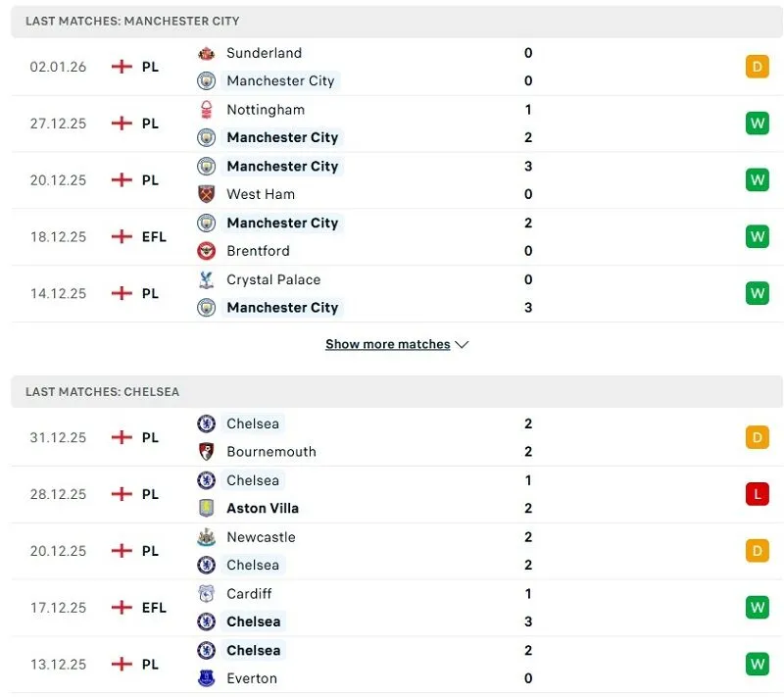Click the Aston Villa crest icon
The image size is (784, 697).
click(206, 508)
